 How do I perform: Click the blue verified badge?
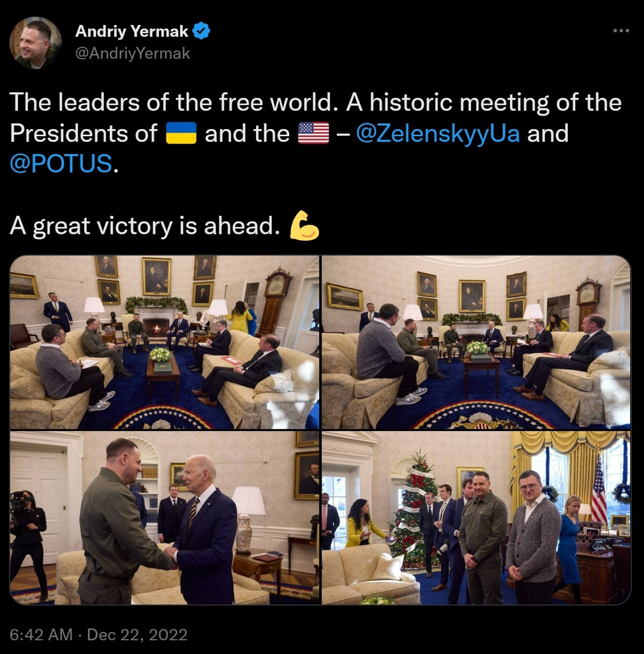pos(202,31)
